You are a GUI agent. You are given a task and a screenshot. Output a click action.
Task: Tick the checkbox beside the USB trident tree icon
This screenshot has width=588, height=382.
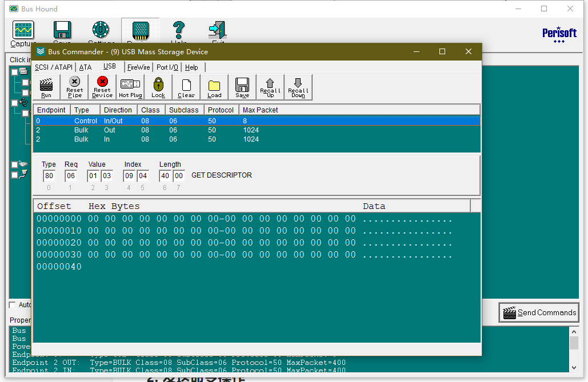click(x=15, y=103)
